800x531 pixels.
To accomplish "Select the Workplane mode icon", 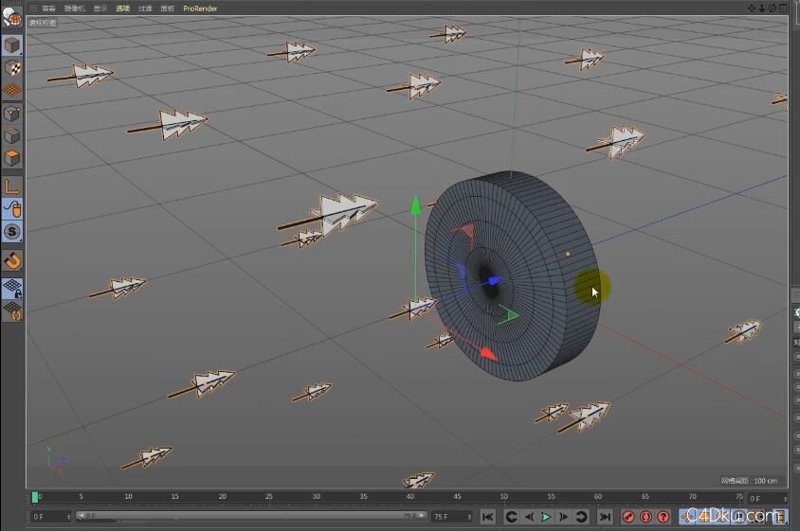I will [12, 90].
